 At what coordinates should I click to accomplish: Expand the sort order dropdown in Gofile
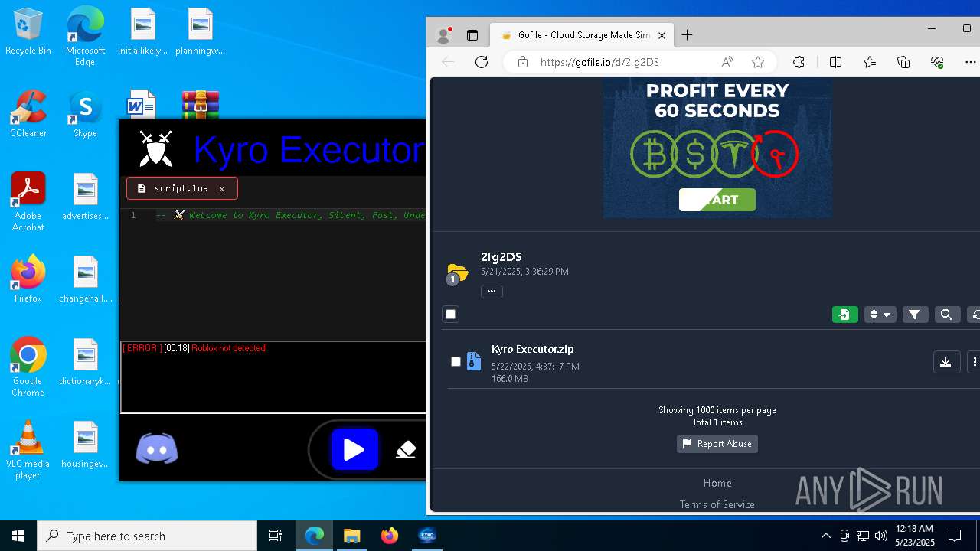pos(880,315)
